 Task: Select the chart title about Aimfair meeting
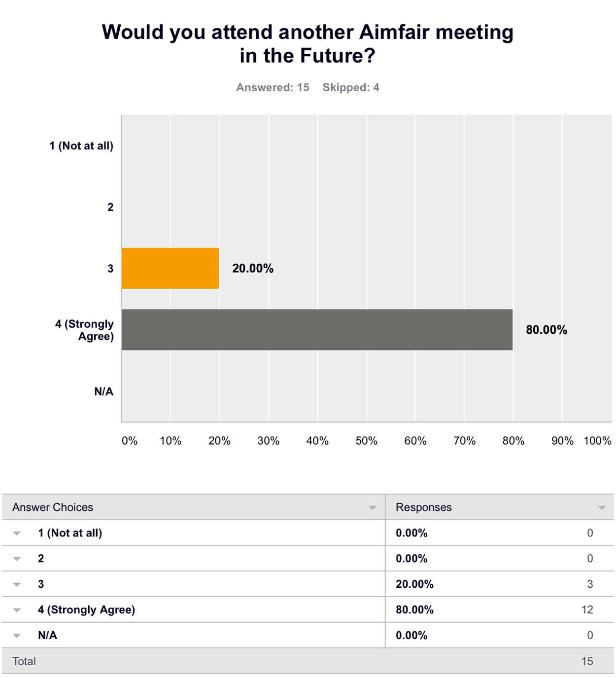pyautogui.click(x=308, y=44)
